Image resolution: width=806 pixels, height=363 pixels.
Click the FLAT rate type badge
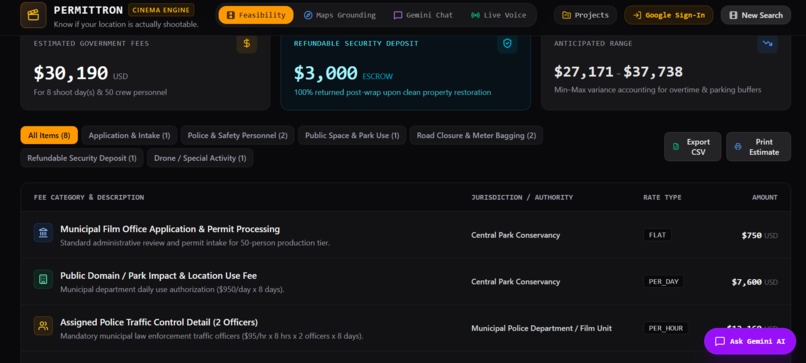[657, 235]
